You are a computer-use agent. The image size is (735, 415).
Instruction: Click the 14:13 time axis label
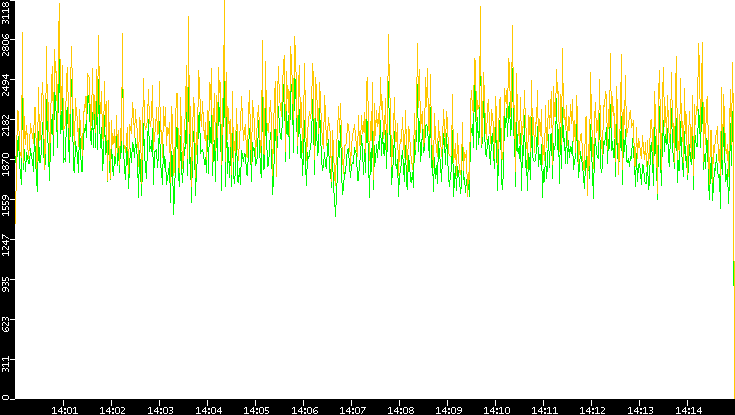coord(640,410)
